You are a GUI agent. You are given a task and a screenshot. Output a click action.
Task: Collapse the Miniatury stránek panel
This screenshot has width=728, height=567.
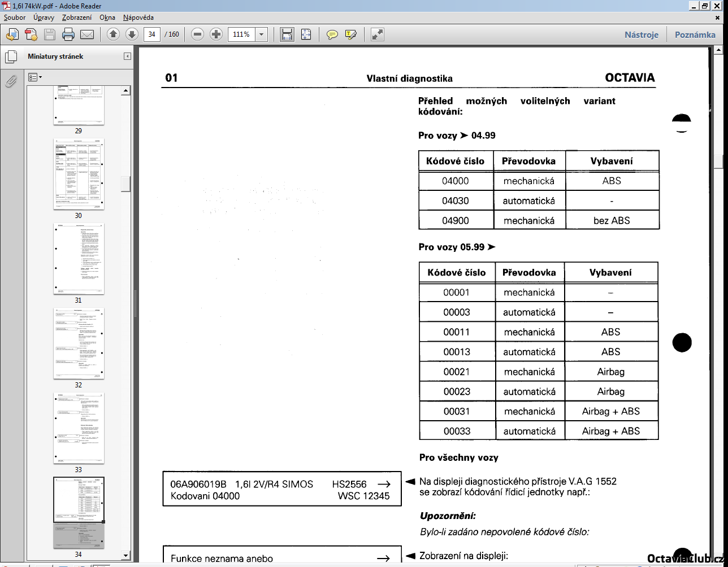(x=127, y=56)
